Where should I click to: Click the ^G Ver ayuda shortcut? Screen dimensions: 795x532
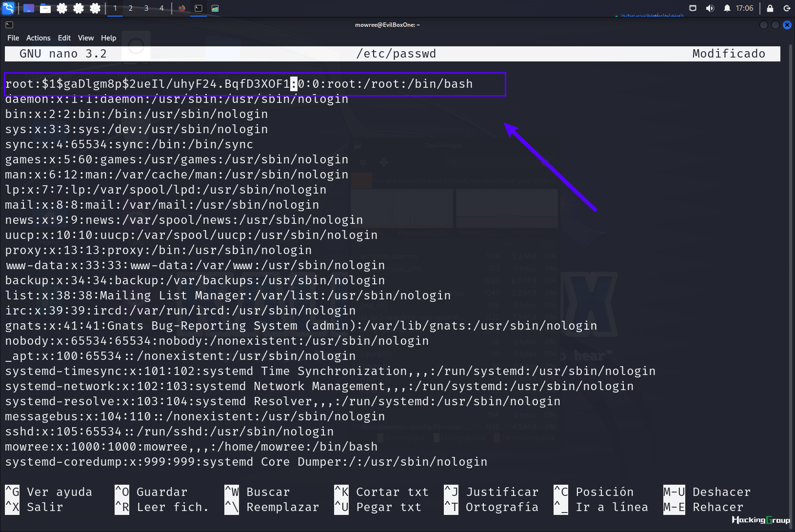click(49, 492)
